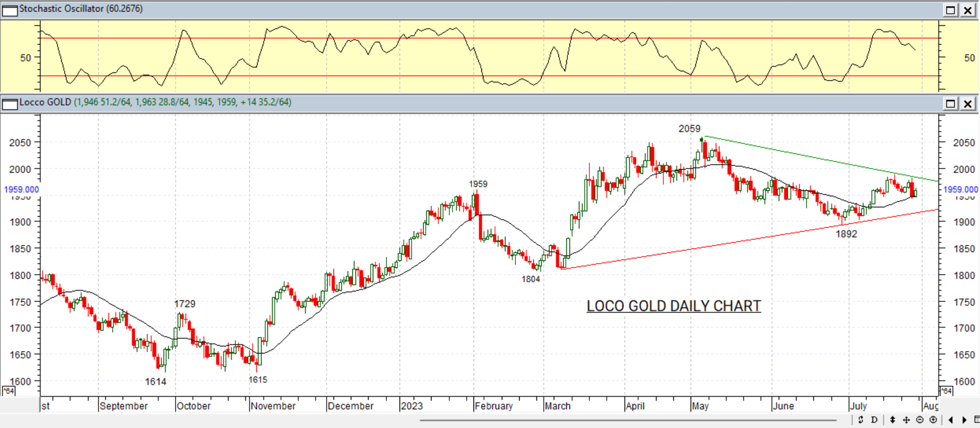Screen dimensions: 980x428
Task: Click the 2050 value on left price axis
Action: pos(20,142)
